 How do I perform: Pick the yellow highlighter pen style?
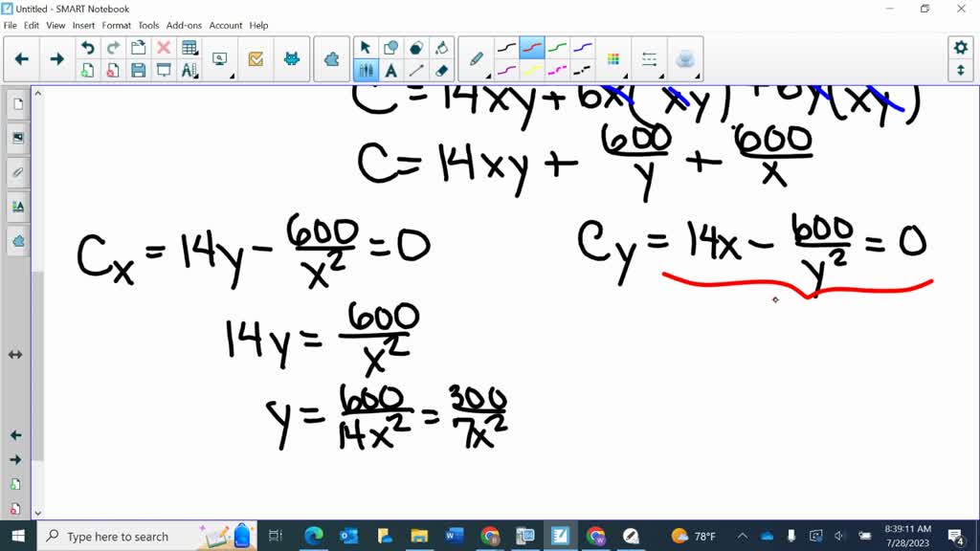click(x=532, y=71)
